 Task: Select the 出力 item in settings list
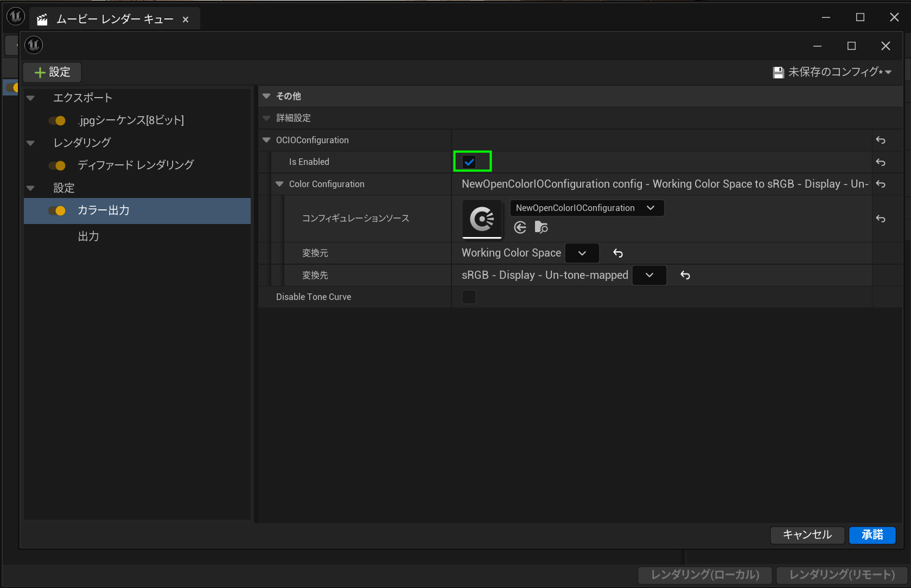(x=88, y=237)
